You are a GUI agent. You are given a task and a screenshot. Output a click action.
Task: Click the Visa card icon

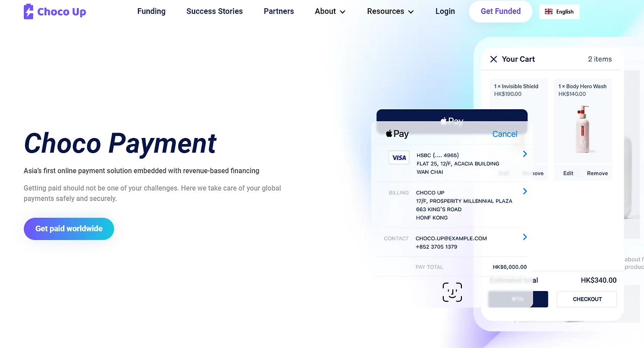[399, 158]
